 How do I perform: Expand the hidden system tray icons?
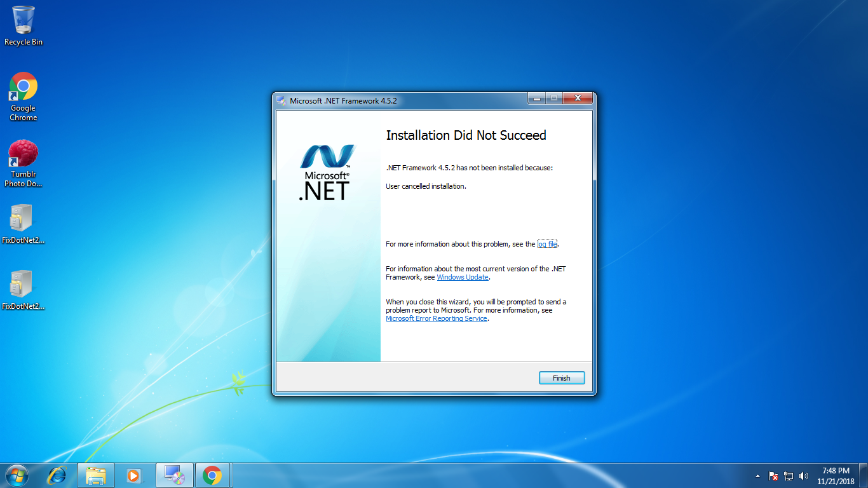click(x=757, y=475)
